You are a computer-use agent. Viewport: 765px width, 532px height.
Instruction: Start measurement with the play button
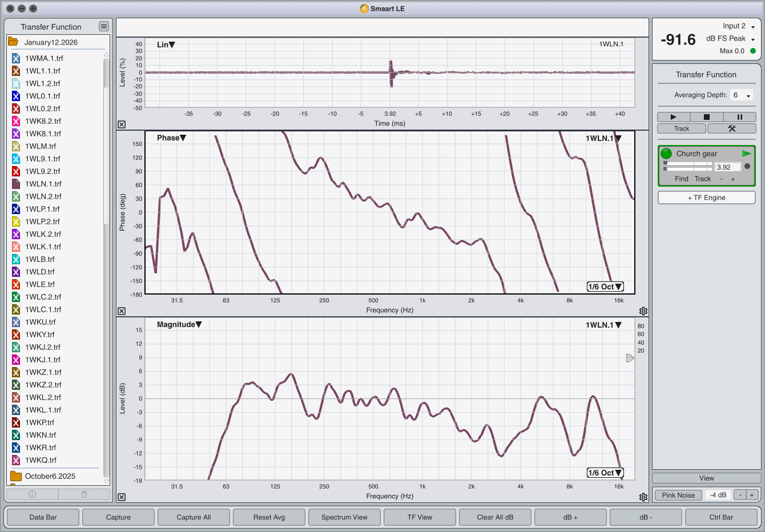[x=673, y=117]
